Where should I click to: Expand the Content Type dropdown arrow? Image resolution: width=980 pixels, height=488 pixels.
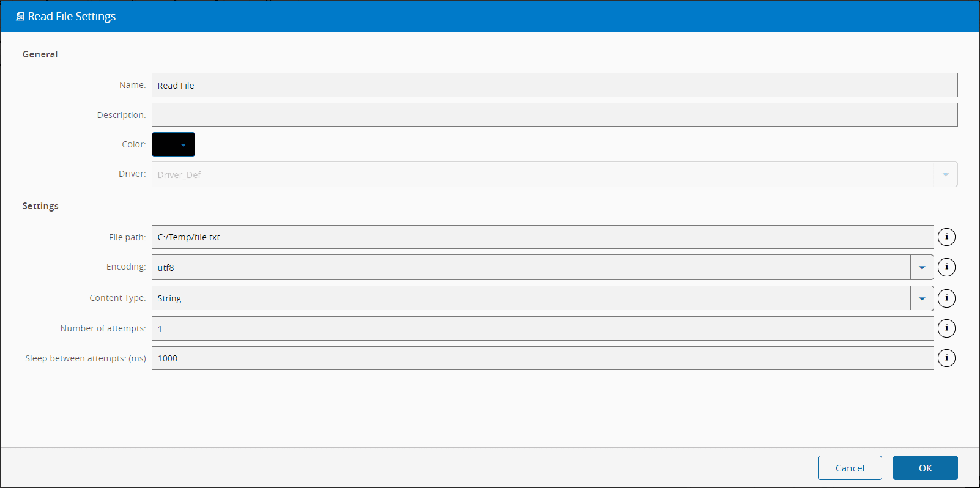point(922,298)
